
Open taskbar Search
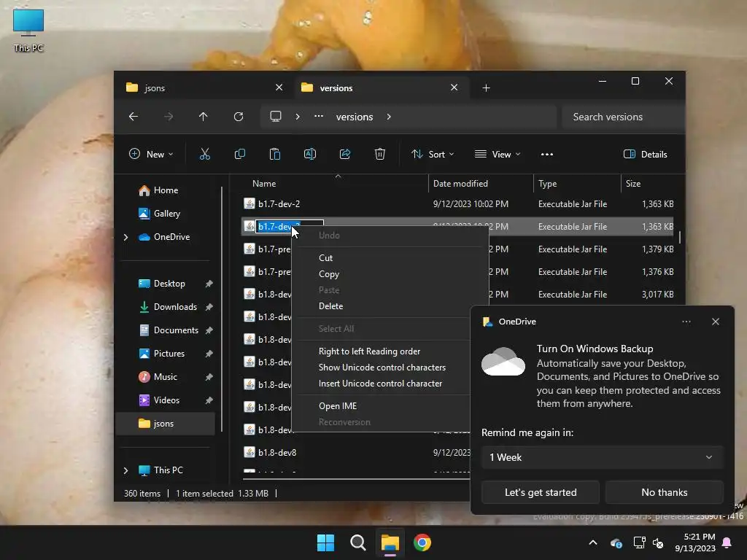[357, 542]
